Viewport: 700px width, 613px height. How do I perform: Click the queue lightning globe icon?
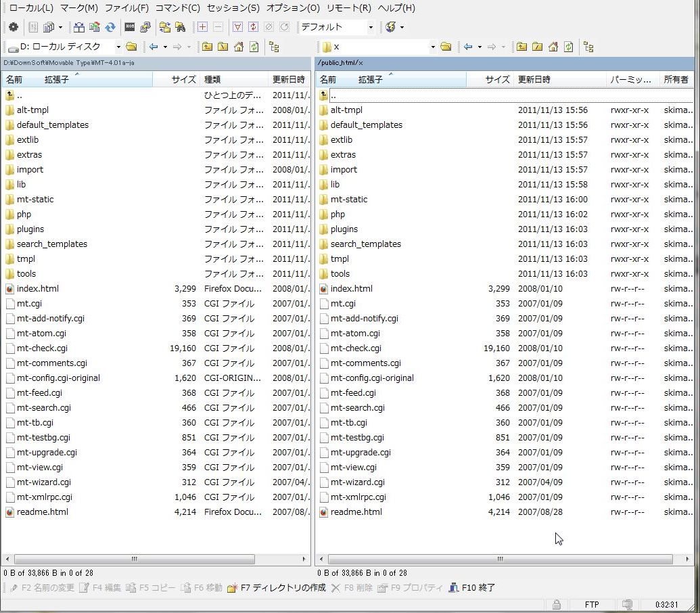tap(391, 27)
